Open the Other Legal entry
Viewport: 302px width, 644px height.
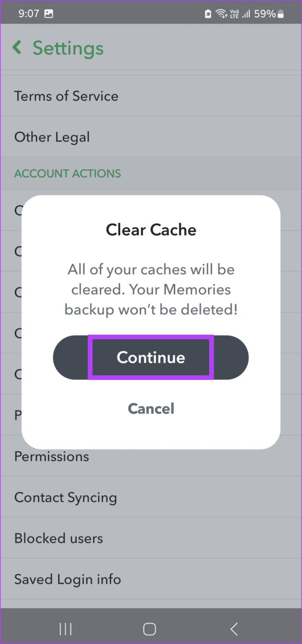pyautogui.click(x=52, y=137)
